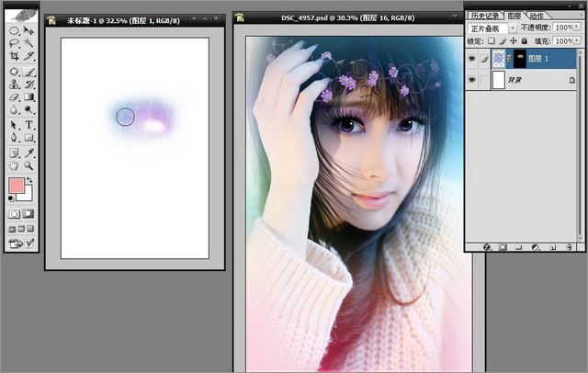Select the Move tool
This screenshot has height=373, width=588.
click(x=28, y=30)
